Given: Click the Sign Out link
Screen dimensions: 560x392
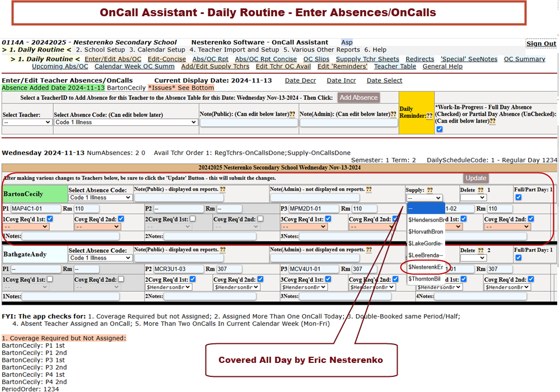Looking at the screenshot, I should click(541, 44).
